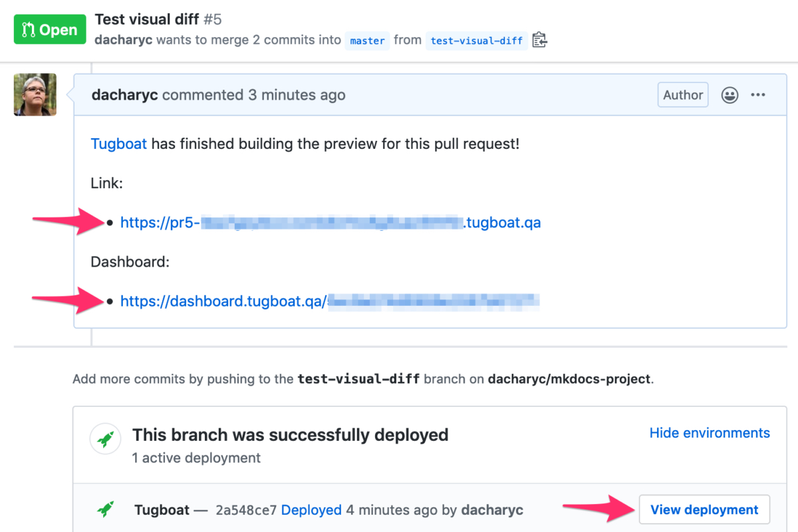The height and width of the screenshot is (532, 798).
Task: Open the comment's three-dot options menu
Action: tap(758, 95)
